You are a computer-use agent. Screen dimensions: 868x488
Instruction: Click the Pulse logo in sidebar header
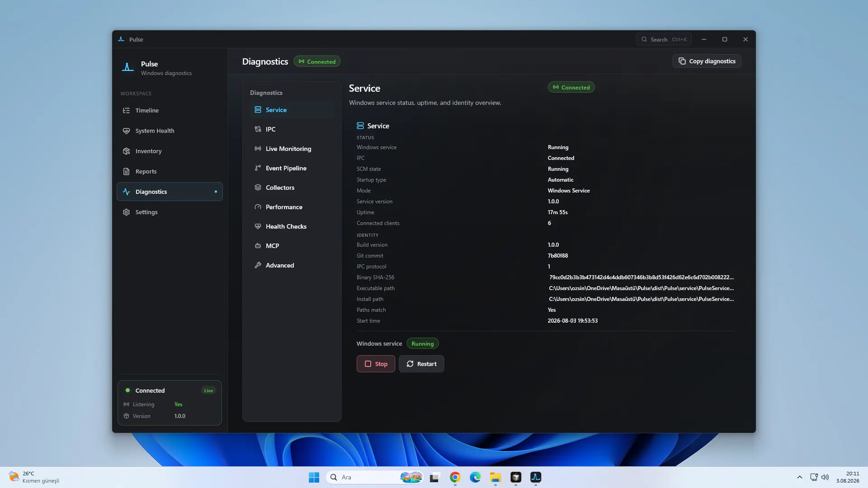click(128, 67)
